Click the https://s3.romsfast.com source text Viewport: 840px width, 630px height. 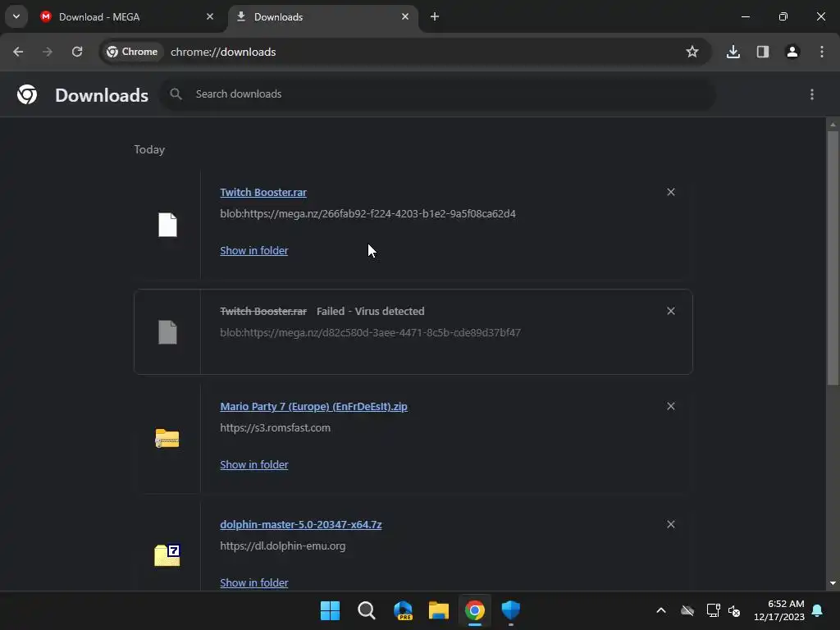point(275,428)
